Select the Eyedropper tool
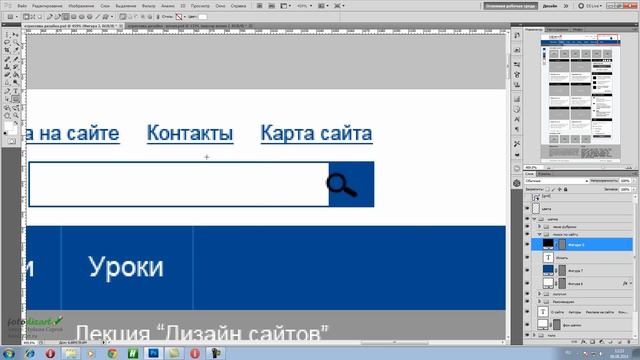 tap(16, 51)
